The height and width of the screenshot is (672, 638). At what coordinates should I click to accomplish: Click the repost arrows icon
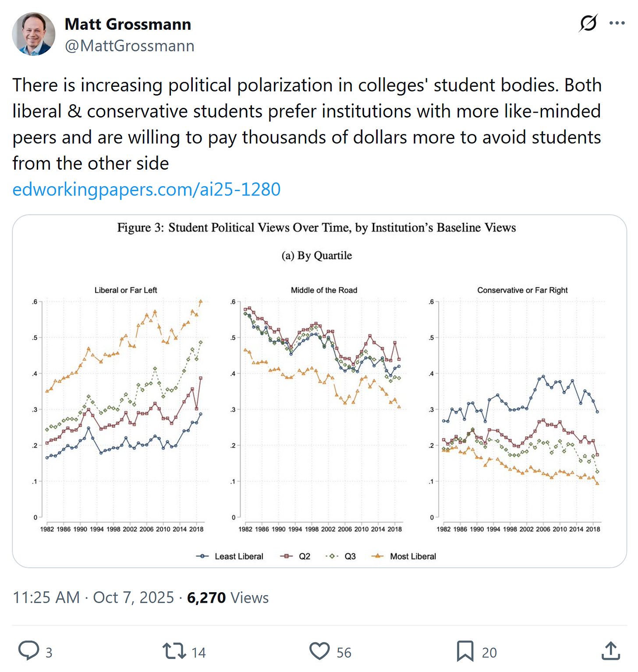coord(174,651)
